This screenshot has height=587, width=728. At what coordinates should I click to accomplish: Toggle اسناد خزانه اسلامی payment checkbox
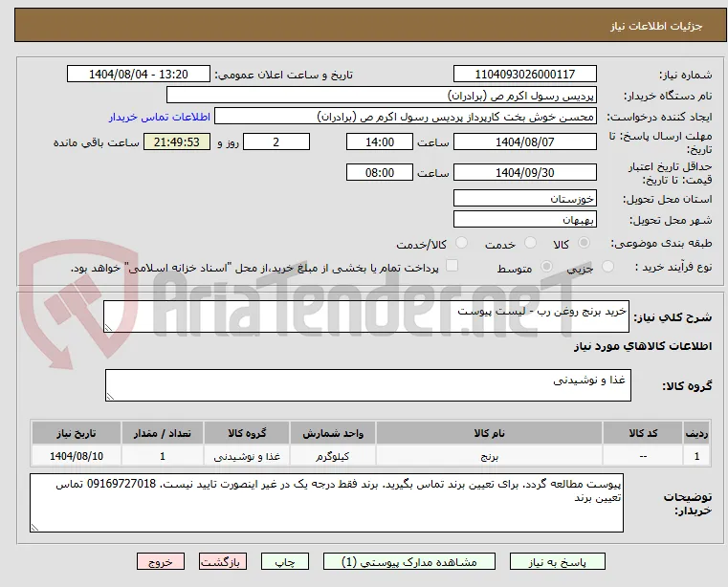452,266
